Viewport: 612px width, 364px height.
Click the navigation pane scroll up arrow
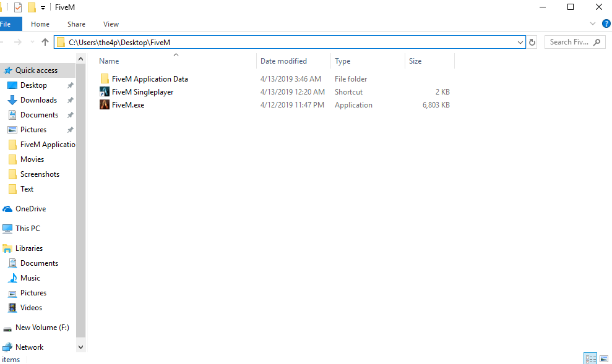[81, 59]
